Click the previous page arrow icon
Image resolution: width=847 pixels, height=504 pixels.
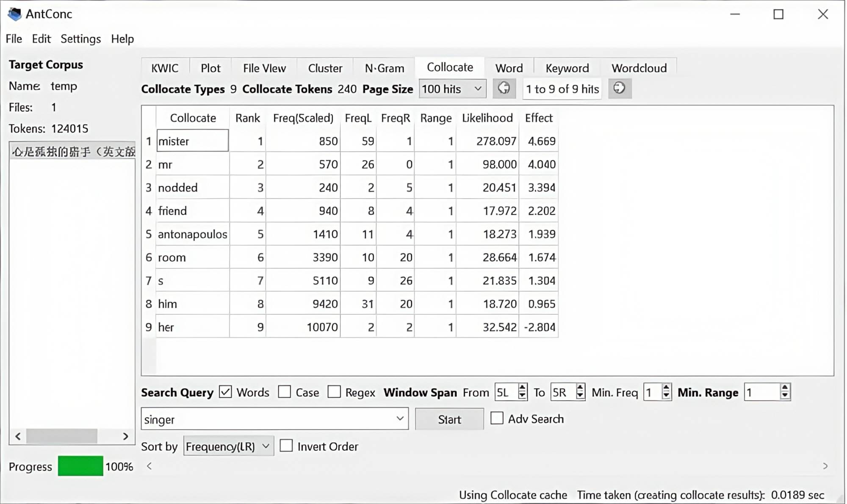tap(504, 89)
